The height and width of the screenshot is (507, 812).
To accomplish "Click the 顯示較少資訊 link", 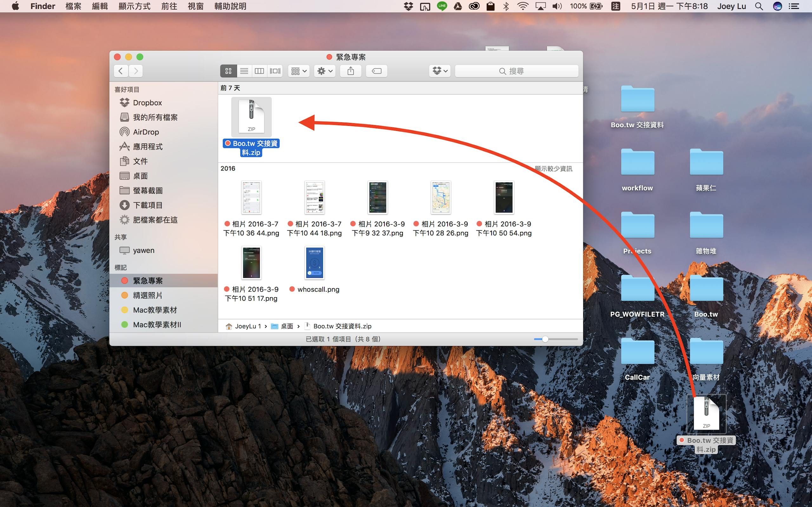I will point(553,169).
